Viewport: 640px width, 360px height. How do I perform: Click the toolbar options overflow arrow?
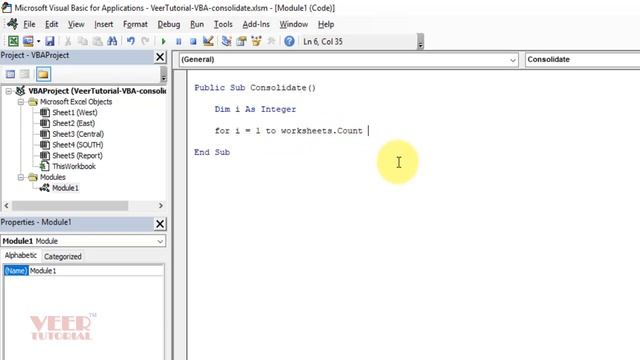420,42
